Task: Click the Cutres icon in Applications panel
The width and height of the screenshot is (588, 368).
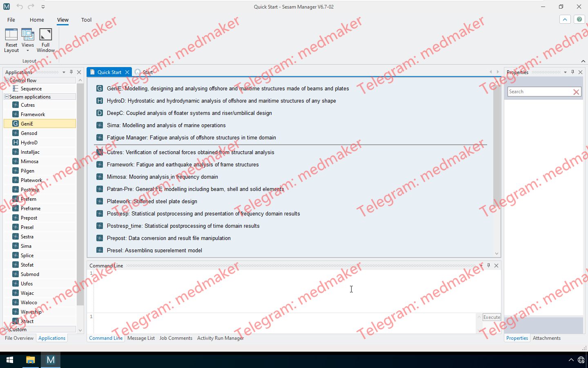Action: (x=16, y=105)
